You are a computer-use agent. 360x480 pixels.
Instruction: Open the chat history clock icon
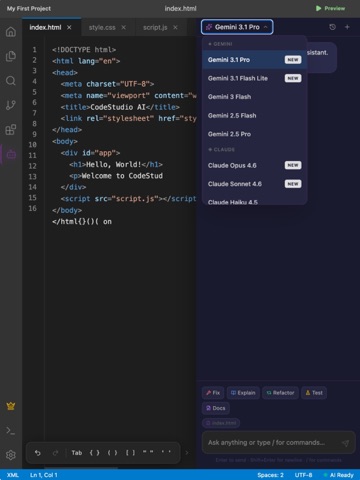point(332,27)
